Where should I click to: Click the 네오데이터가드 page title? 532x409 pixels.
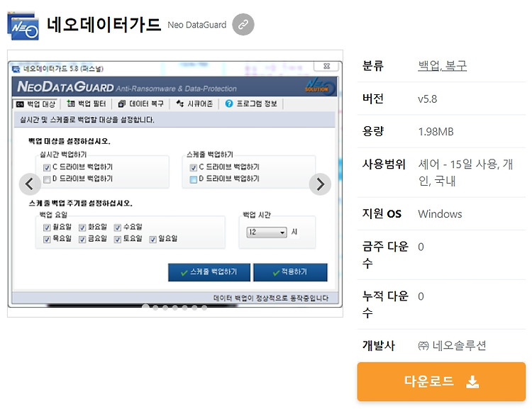tap(104, 25)
